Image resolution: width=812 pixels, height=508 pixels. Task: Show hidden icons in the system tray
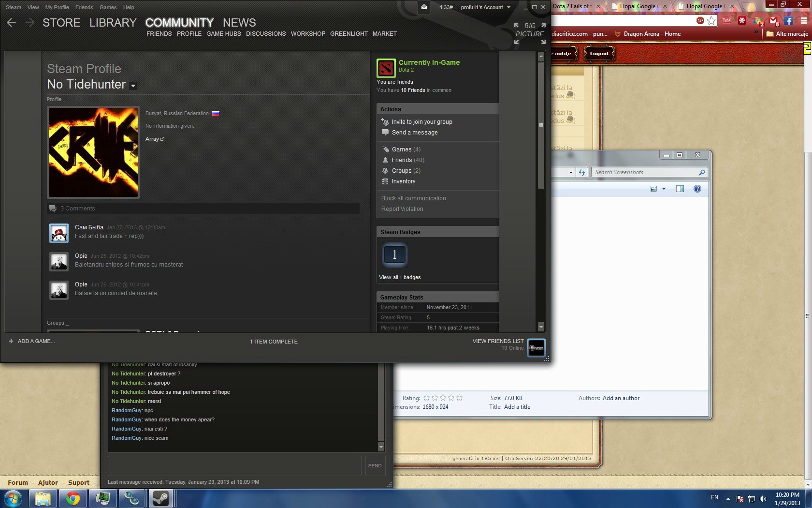coord(728,498)
